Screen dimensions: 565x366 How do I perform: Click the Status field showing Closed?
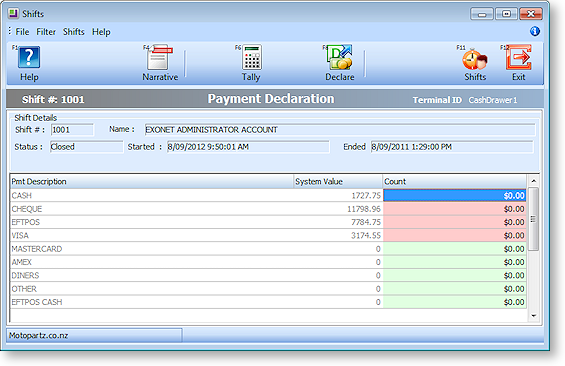click(86, 147)
